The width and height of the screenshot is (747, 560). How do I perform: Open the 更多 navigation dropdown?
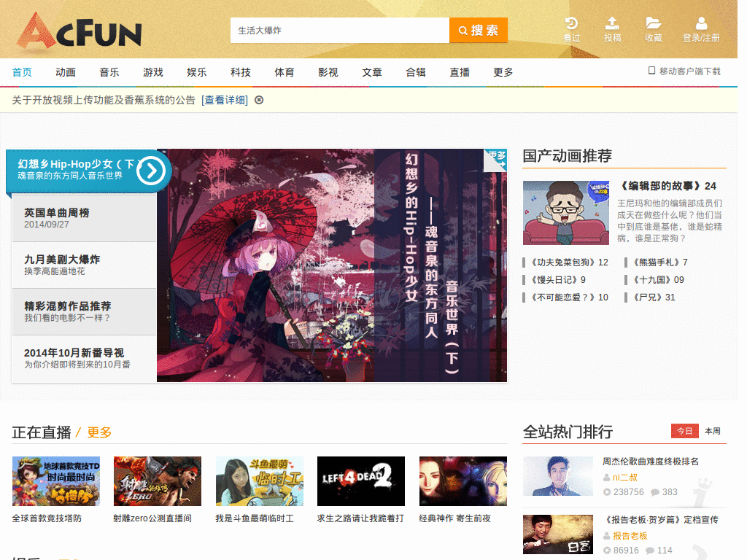[x=503, y=72]
